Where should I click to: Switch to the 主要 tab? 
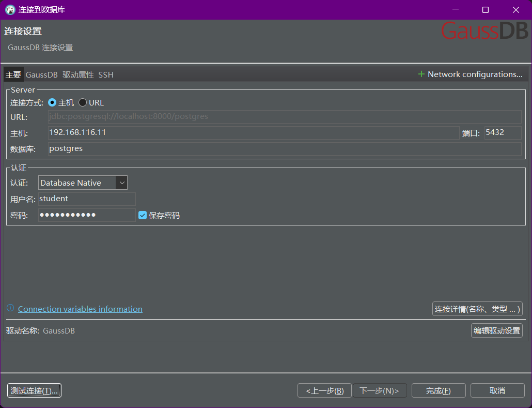coord(13,74)
